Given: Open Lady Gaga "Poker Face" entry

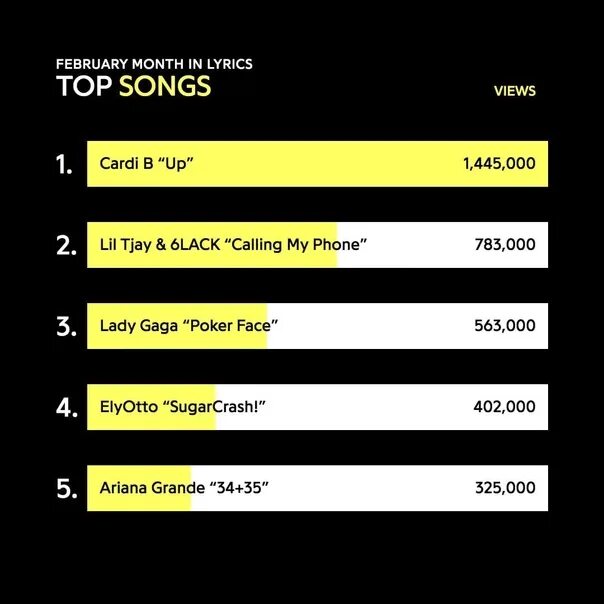Looking at the screenshot, I should click(x=188, y=326).
